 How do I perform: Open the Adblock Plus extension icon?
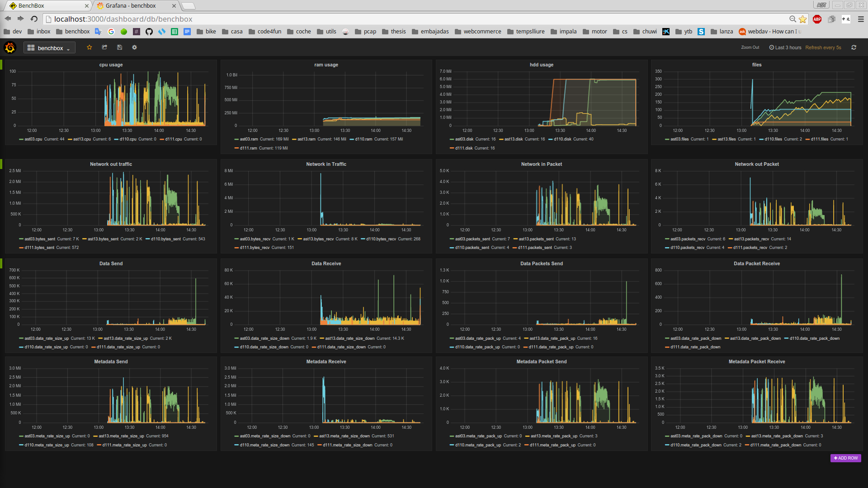pyautogui.click(x=817, y=19)
